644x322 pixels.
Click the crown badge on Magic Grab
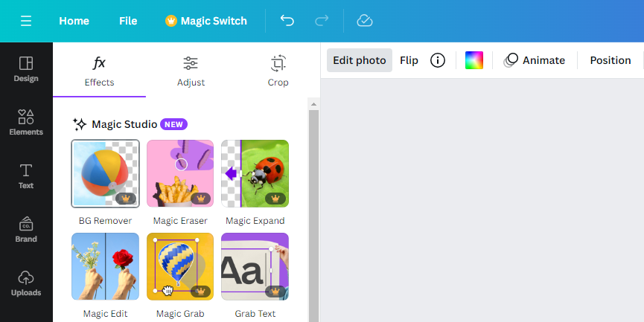tap(201, 292)
